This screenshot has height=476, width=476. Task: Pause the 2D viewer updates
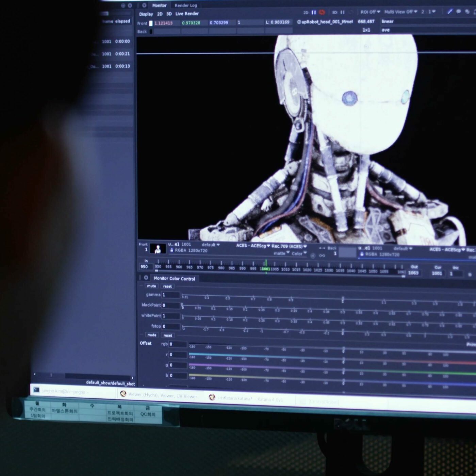tap(314, 12)
